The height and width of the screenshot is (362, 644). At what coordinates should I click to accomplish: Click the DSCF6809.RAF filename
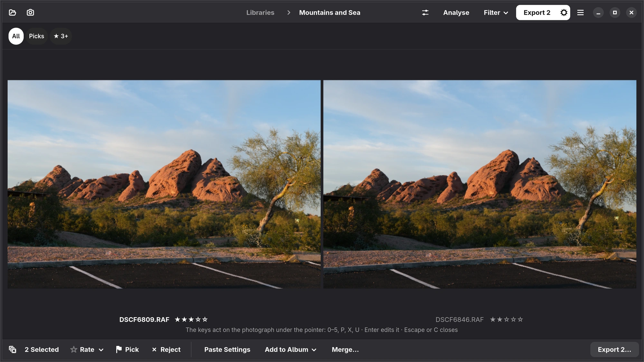(x=144, y=320)
